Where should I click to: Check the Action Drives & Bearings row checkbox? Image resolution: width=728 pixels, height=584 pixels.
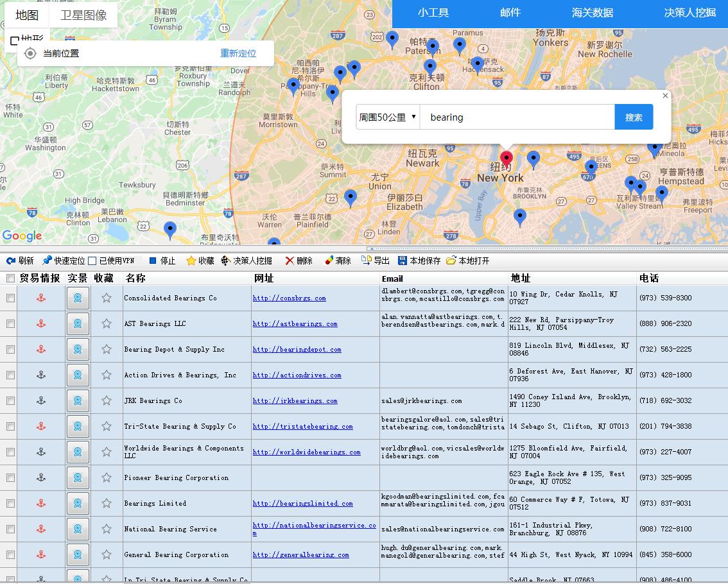(x=10, y=375)
